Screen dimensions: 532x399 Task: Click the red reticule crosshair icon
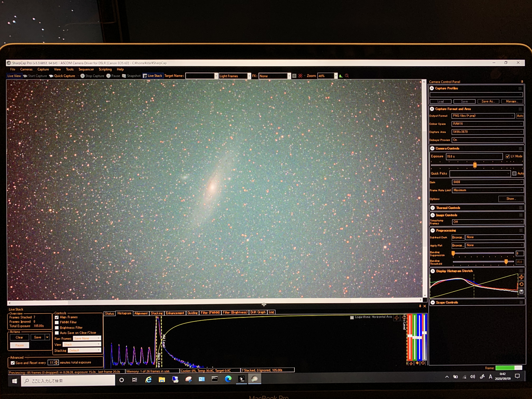pyautogui.click(x=300, y=76)
